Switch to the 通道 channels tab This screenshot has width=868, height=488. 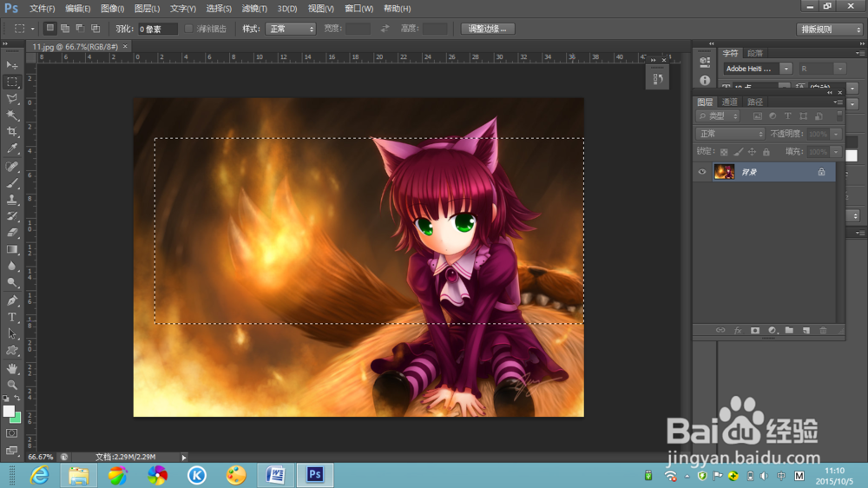730,102
